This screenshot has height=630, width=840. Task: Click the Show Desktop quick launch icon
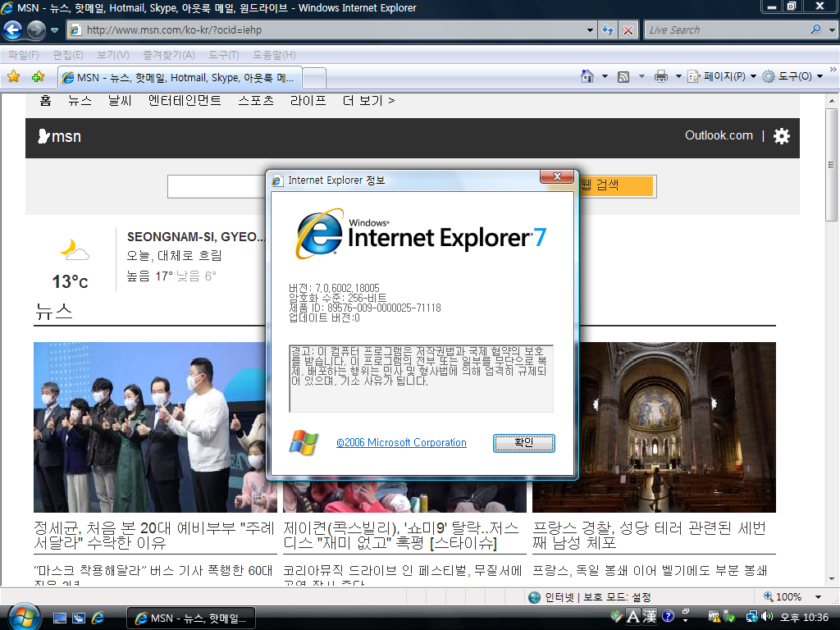tap(59, 618)
